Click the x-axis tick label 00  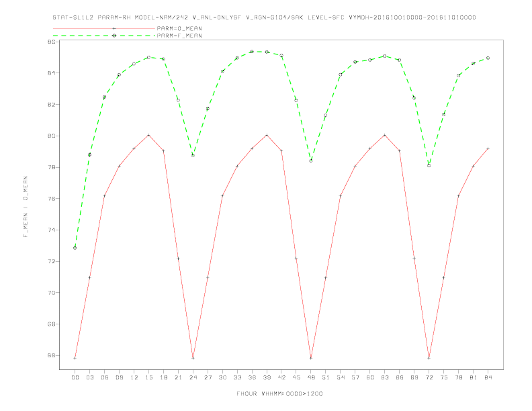click(75, 377)
